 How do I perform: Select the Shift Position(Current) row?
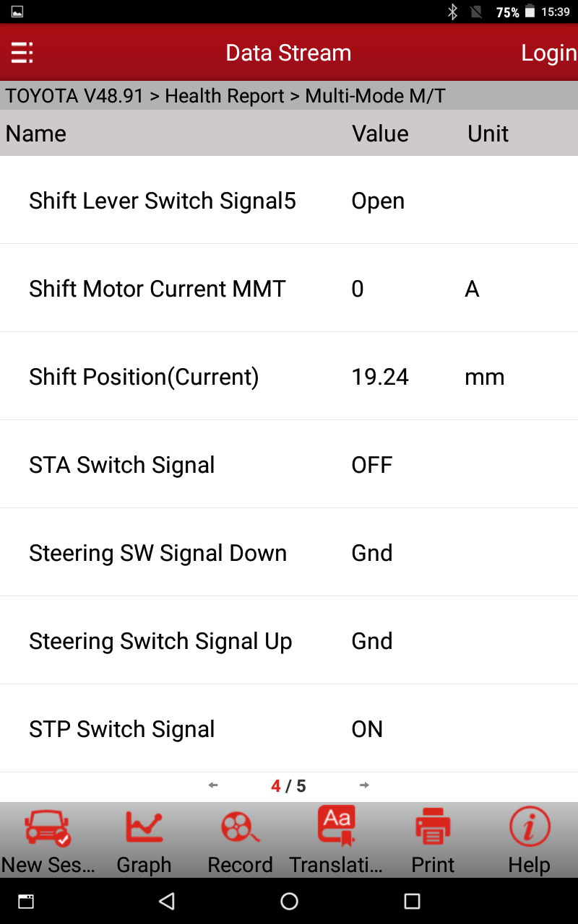(x=289, y=377)
